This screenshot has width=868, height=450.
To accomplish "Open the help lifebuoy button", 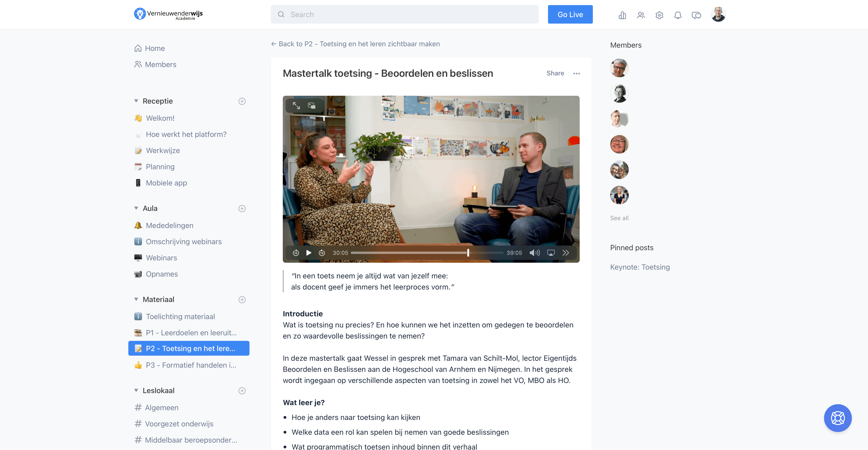I will [x=838, y=418].
